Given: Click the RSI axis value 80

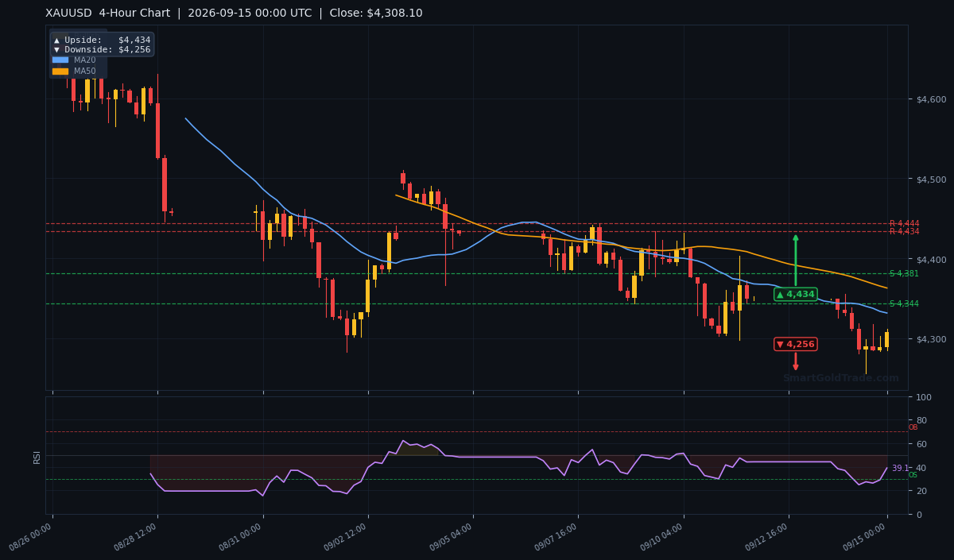Looking at the screenshot, I should pyautogui.click(x=921, y=420).
